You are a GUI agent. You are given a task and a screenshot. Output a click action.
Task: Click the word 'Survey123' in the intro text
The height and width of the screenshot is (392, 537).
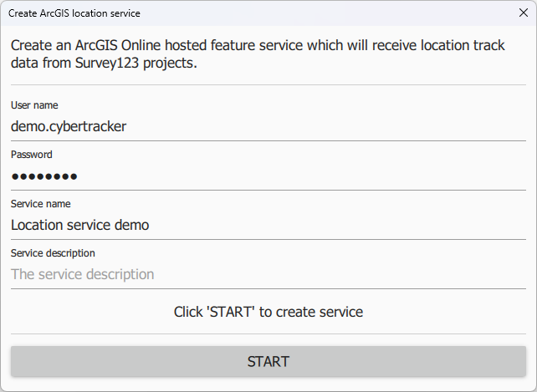point(101,63)
